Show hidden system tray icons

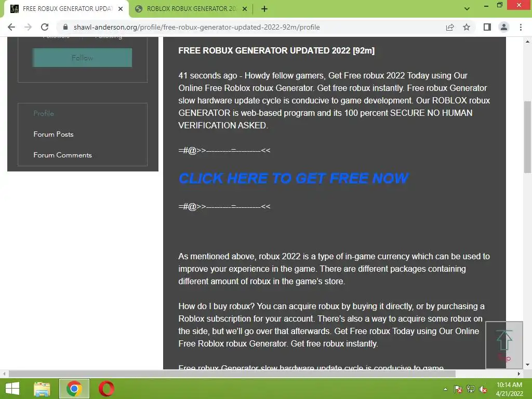tap(445, 389)
